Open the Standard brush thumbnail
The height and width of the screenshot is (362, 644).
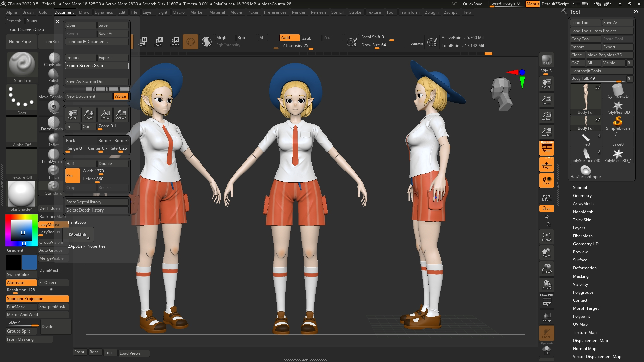[22, 67]
